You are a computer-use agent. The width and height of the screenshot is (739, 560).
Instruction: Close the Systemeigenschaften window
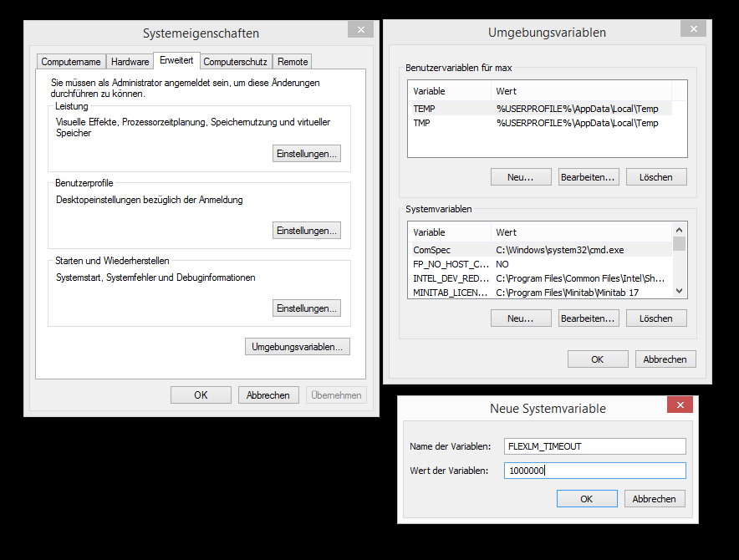[x=360, y=29]
